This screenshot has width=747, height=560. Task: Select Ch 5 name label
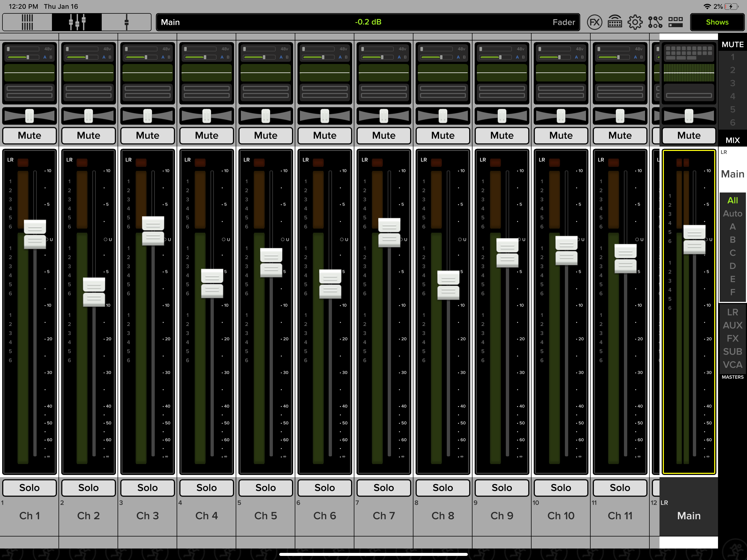[x=265, y=516]
